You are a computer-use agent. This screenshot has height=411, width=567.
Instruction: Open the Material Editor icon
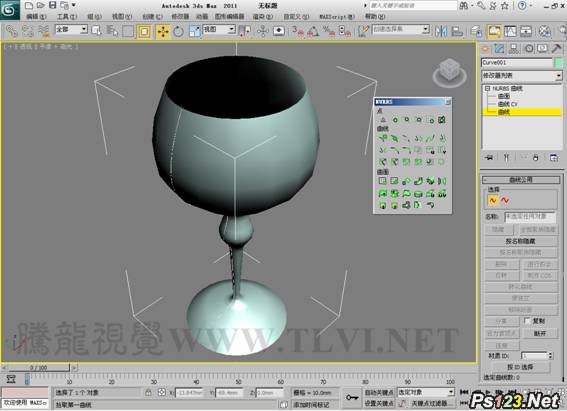coord(545,31)
